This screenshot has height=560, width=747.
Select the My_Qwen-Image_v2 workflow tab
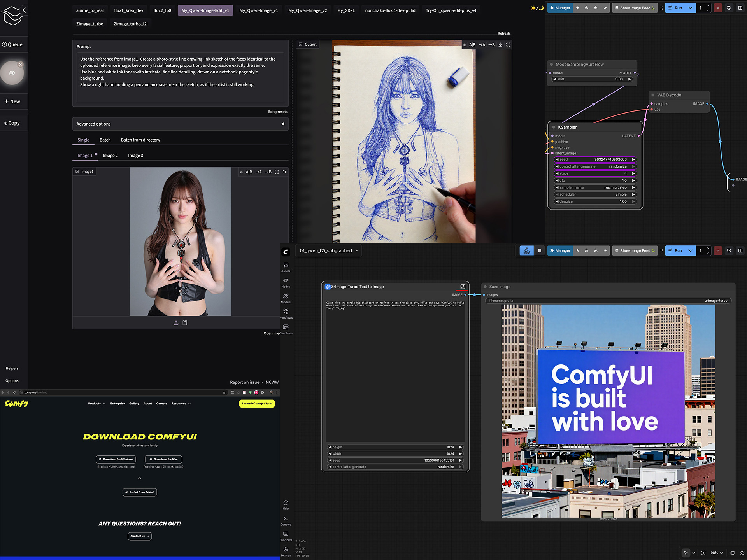[307, 10]
